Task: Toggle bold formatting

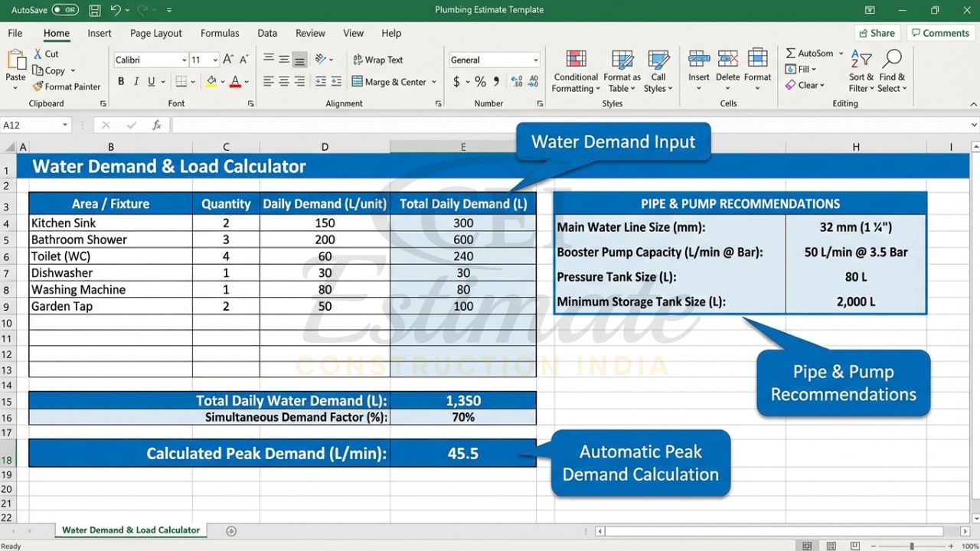Action: click(x=120, y=80)
